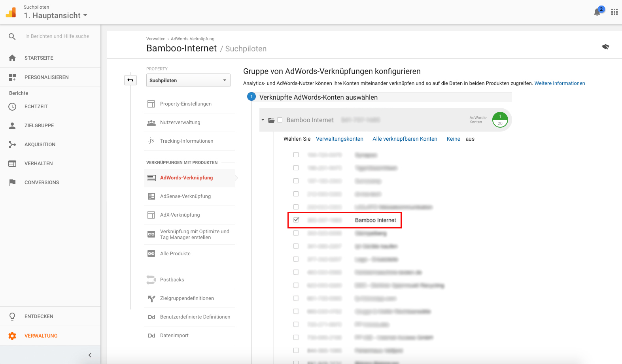This screenshot has width=622, height=364.
Task: Collapse the Bamboo Internet group triangle
Action: [x=263, y=120]
